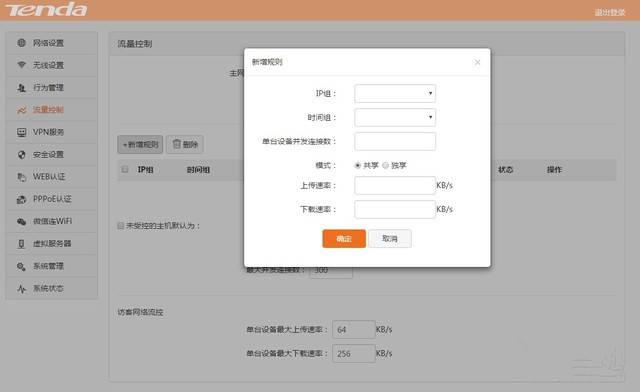Image resolution: width=640 pixels, height=392 pixels.
Task: Open 系统状态 menu item
Action: [x=51, y=289]
